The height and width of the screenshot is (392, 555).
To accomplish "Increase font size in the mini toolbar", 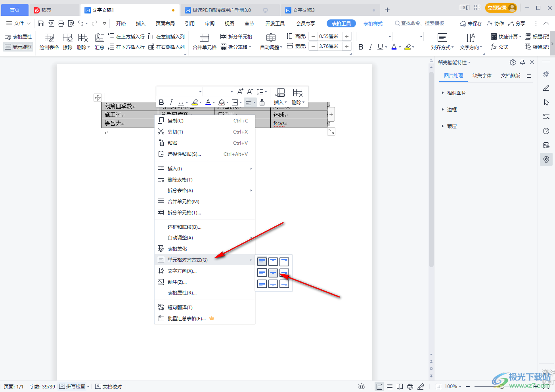I will point(240,92).
